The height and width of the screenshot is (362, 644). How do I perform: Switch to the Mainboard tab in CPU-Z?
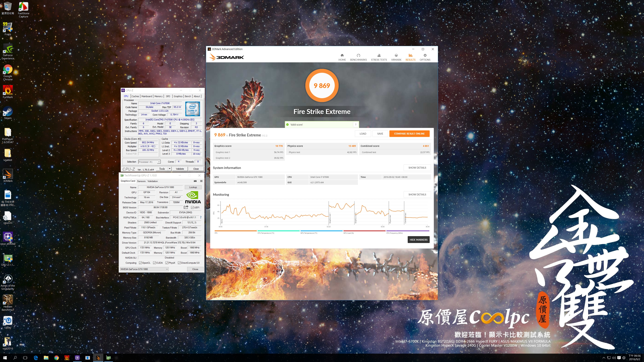pos(147,96)
